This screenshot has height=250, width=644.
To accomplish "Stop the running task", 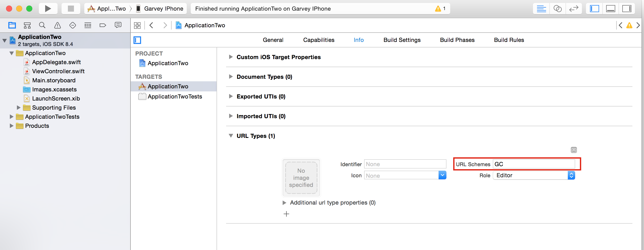I will (71, 9).
